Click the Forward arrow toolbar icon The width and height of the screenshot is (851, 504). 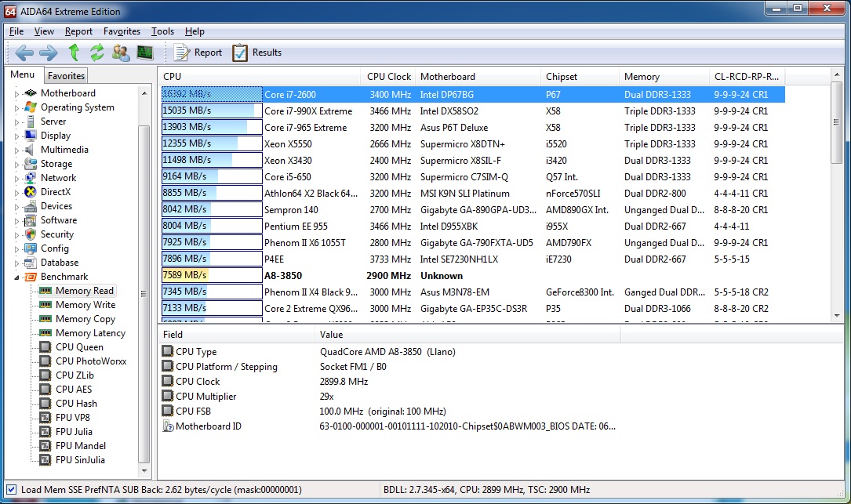48,53
